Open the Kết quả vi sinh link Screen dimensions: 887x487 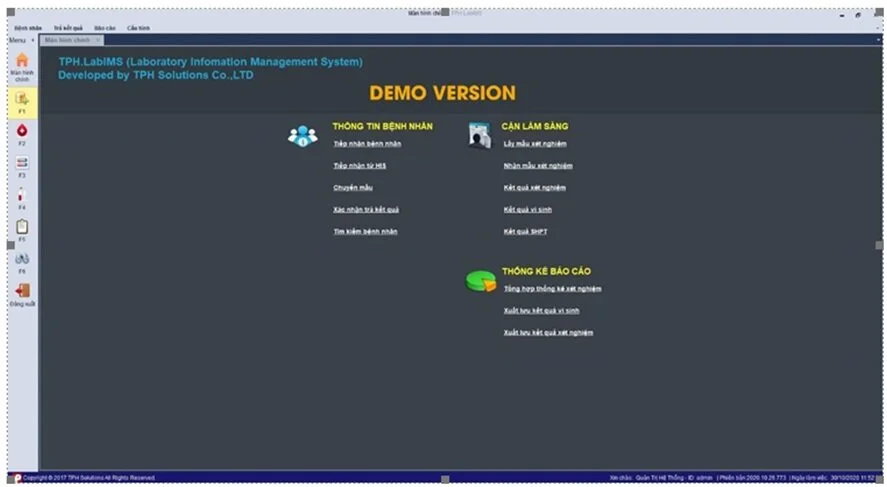click(528, 210)
